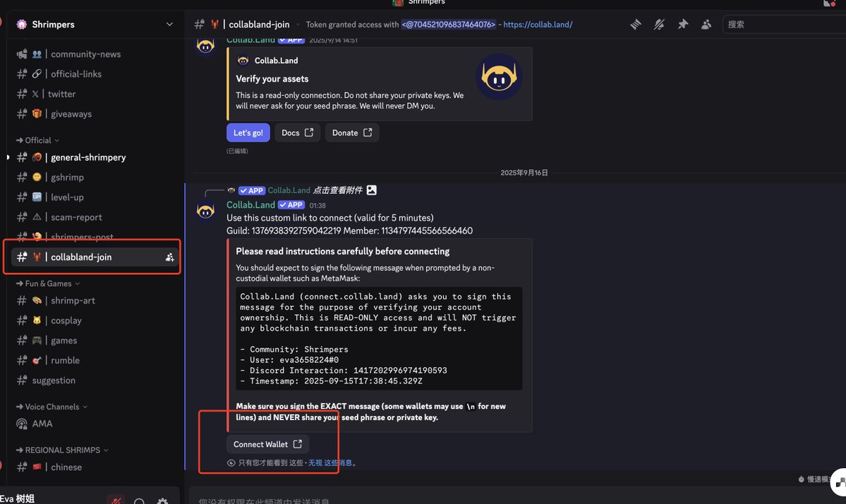
Task: Open the threads icon in channel header
Action: point(636,24)
